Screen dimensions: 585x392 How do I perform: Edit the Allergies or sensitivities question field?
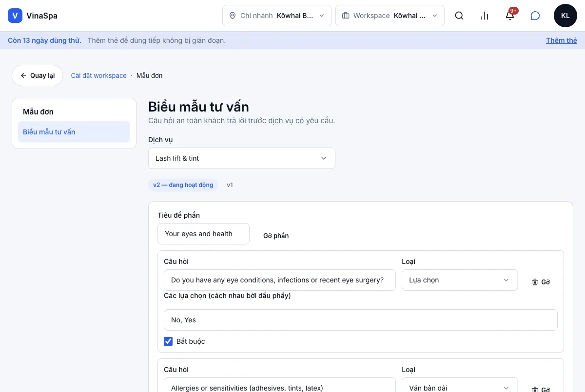280,385
